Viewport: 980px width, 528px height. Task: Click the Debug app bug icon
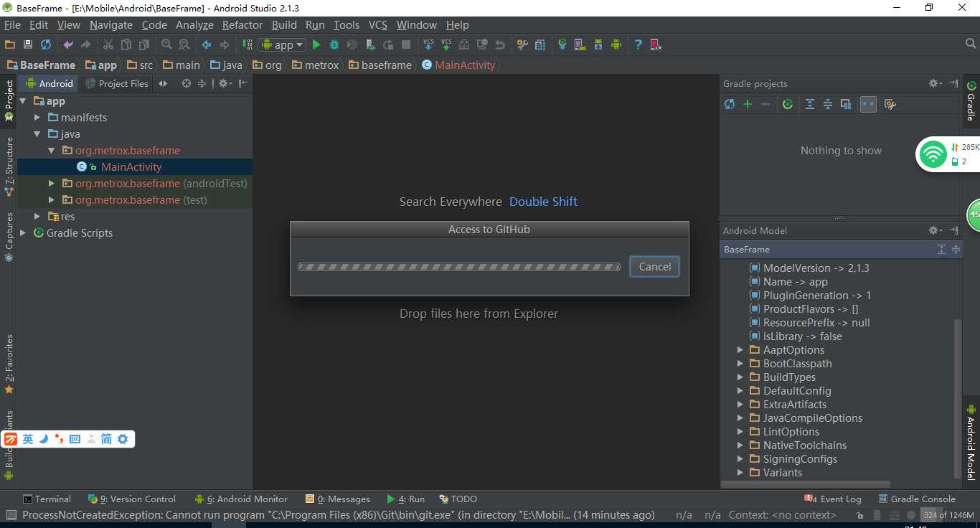coord(334,44)
